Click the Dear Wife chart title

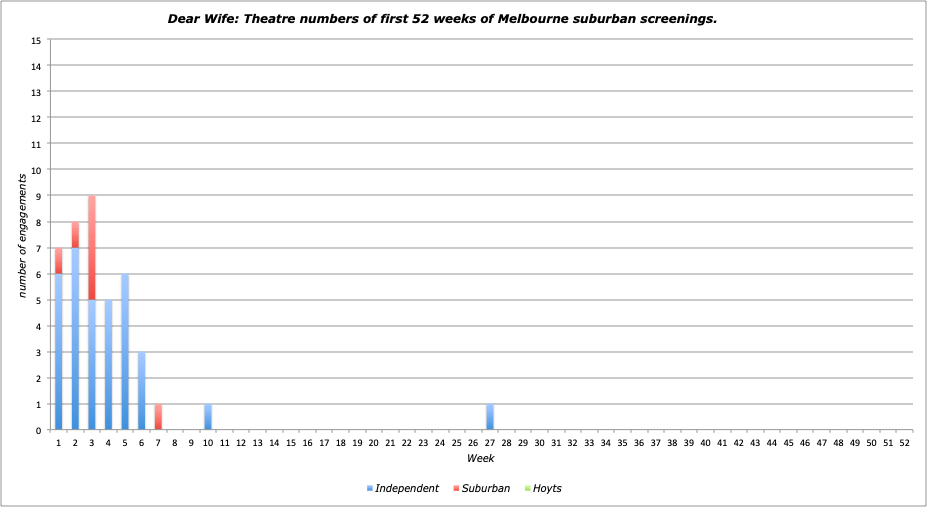[x=441, y=19]
